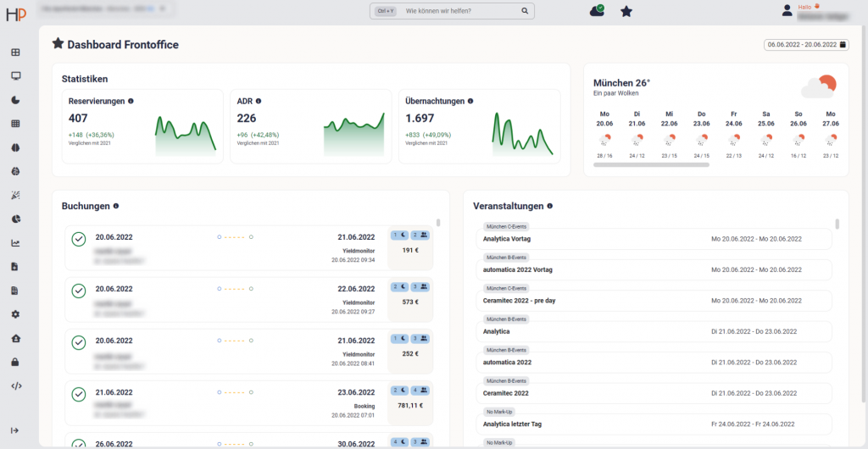This screenshot has height=449, width=868.
Task: Open the code brackets icon in sidebar
Action: point(15,385)
